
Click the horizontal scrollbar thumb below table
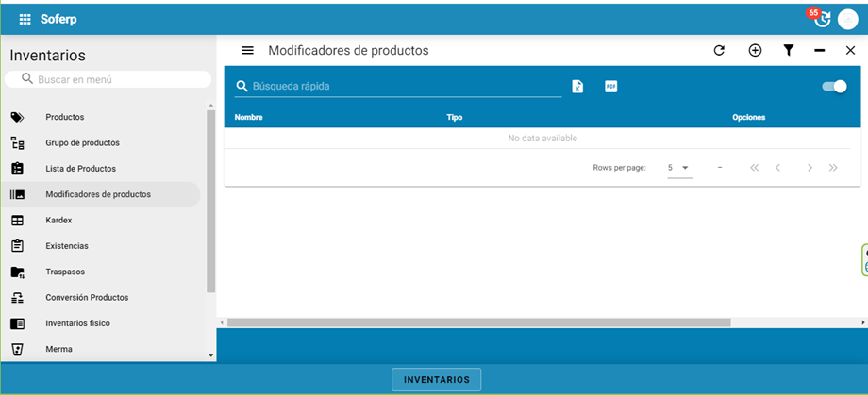coord(479,322)
